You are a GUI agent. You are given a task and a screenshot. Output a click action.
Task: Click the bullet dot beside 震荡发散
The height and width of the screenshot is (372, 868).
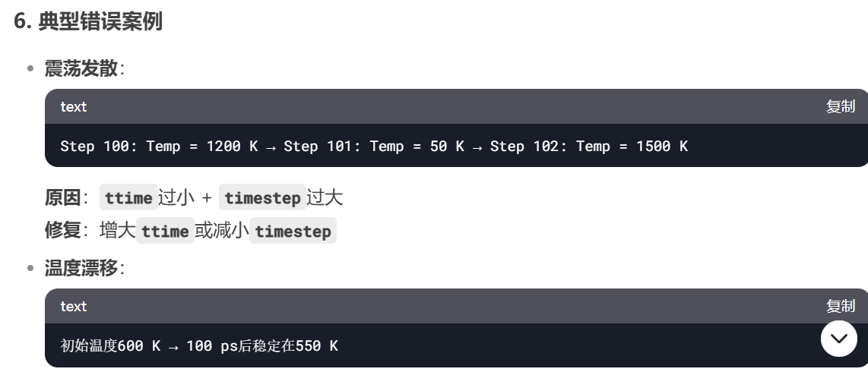30,68
